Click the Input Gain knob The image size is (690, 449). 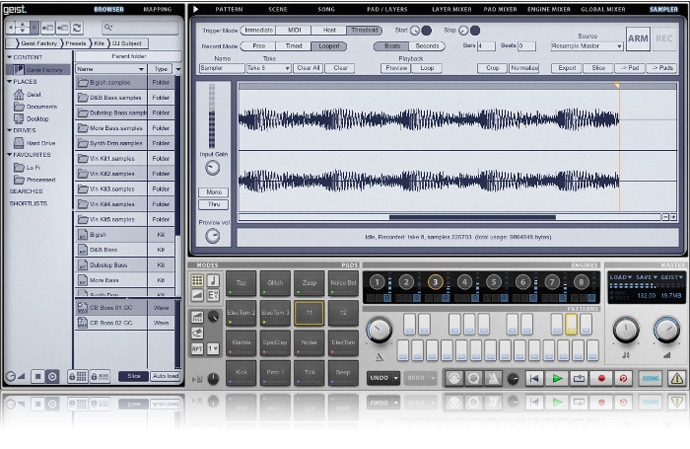212,169
